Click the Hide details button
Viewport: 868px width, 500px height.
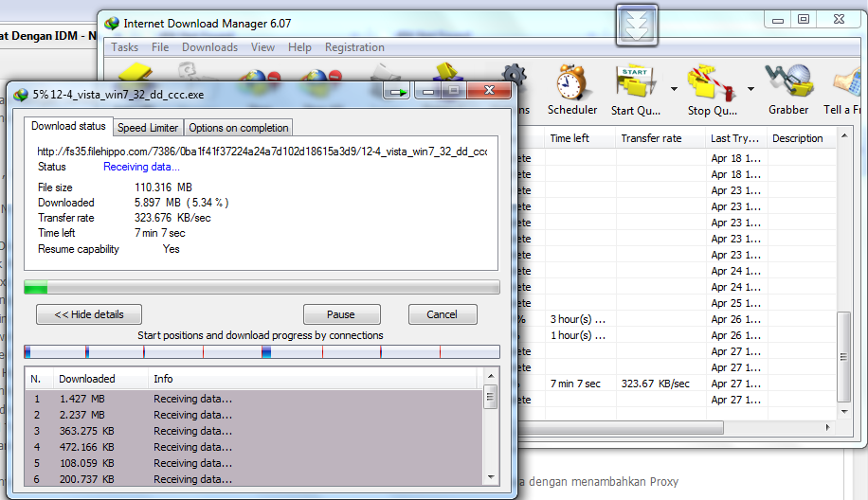click(x=89, y=314)
